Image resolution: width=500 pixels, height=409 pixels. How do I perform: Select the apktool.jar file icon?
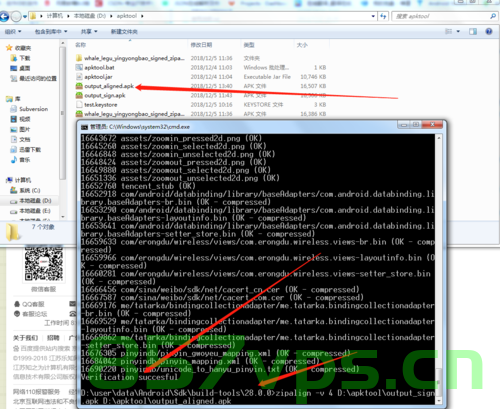pos(79,77)
